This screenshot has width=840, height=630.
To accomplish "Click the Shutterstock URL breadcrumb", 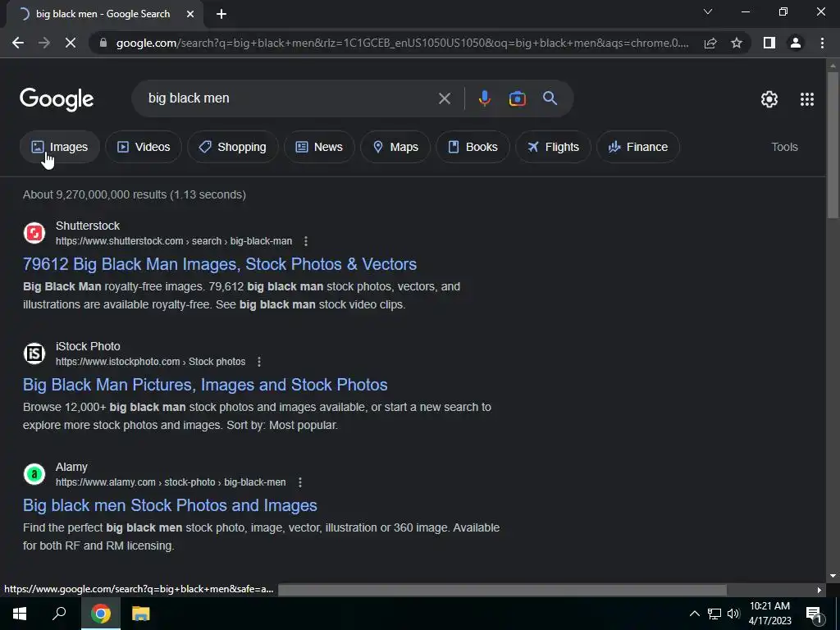I will click(174, 241).
